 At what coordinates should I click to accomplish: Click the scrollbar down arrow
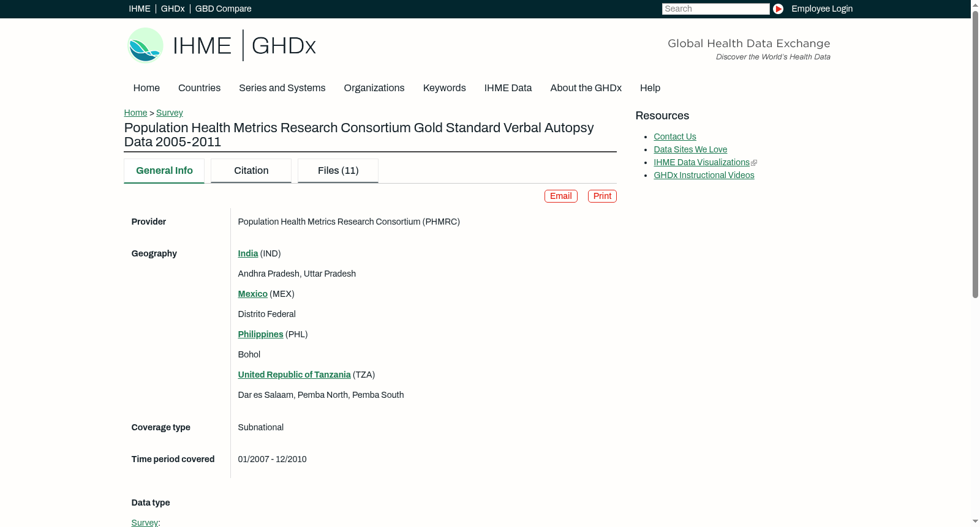pos(975,521)
